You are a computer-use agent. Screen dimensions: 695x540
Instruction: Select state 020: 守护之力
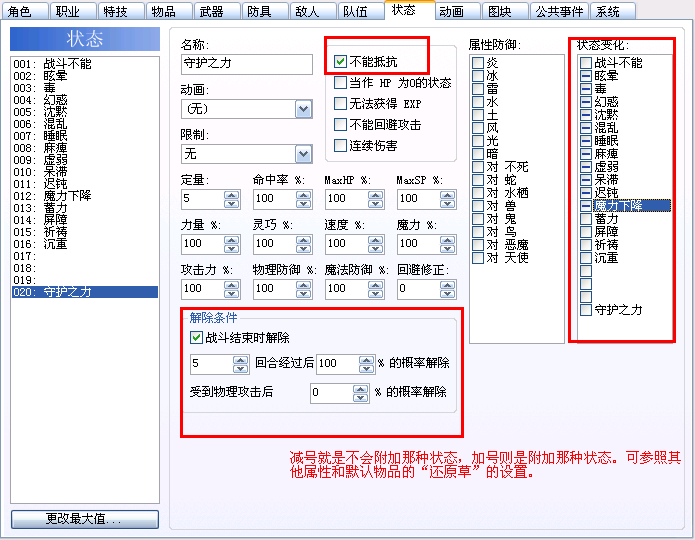pos(85,292)
